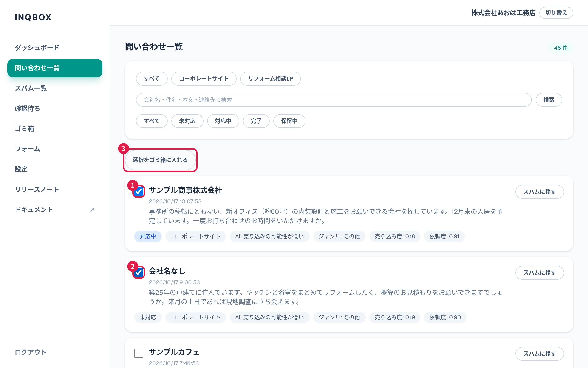Click the 切り替え company switch button

click(x=556, y=13)
